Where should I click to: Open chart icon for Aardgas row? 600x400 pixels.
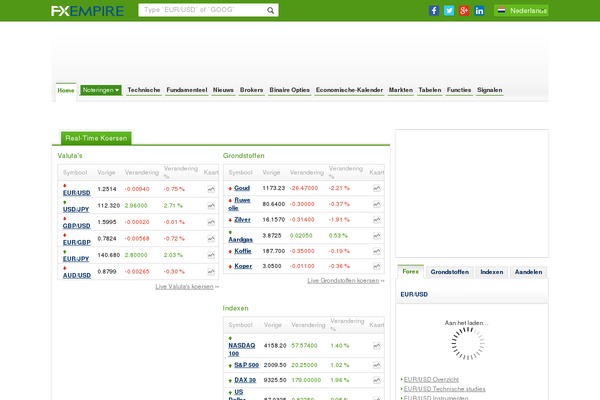click(x=377, y=235)
